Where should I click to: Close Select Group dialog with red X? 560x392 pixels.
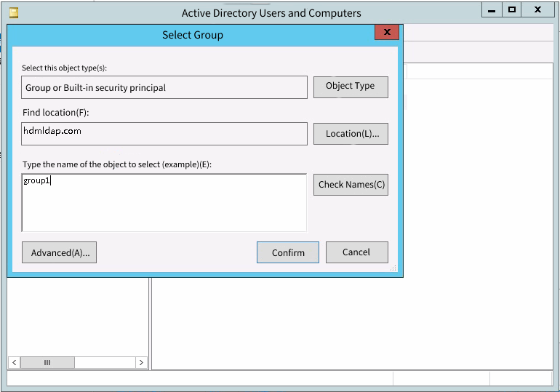click(x=387, y=32)
